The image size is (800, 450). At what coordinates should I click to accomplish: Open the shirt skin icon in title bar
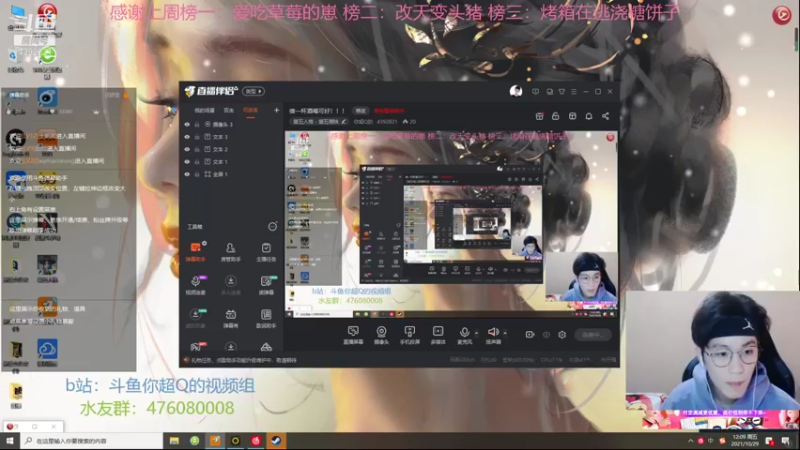(x=562, y=92)
